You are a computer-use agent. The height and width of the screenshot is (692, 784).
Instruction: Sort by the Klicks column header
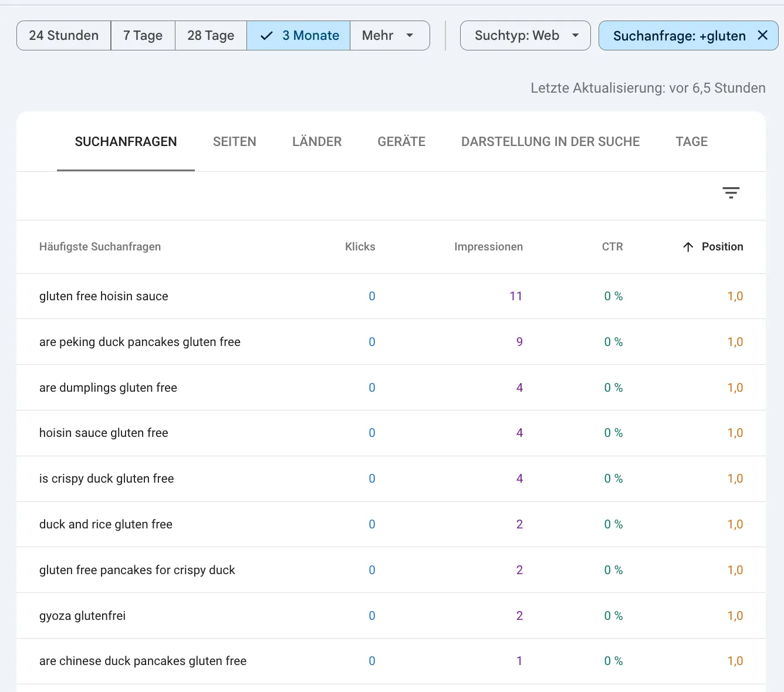tap(360, 247)
